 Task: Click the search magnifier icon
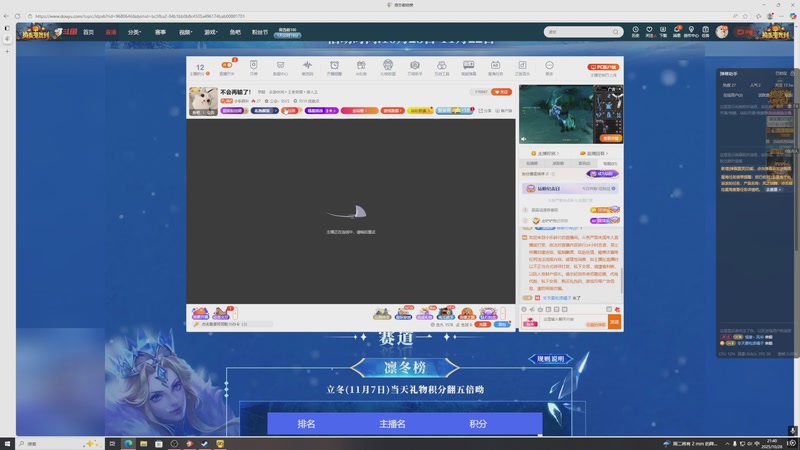[x=616, y=32]
